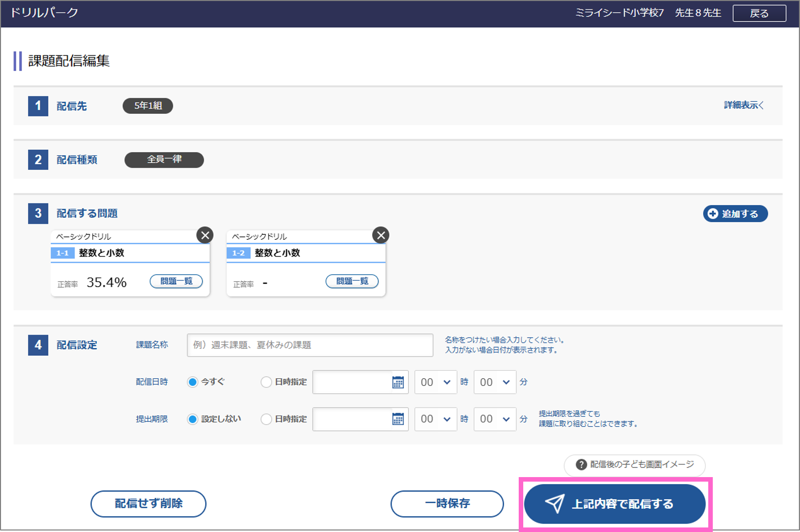
Task: Click 追加する to add problems
Action: [x=735, y=214]
